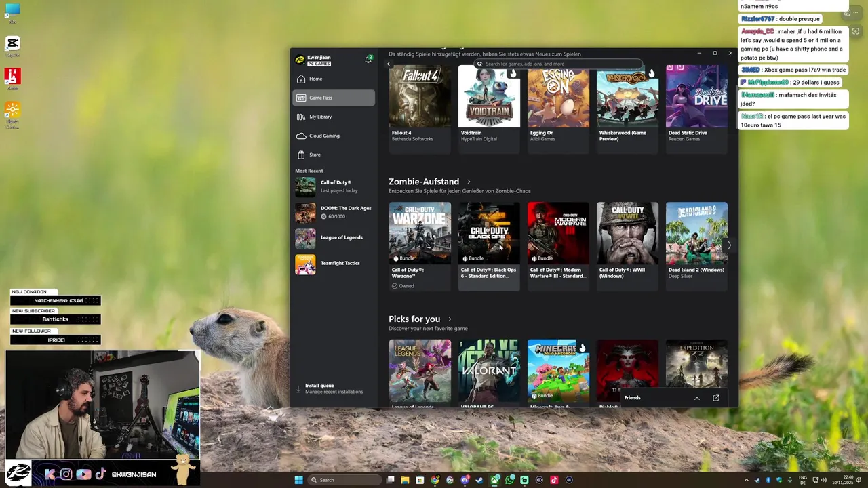Show next Zombie-Aufstand games with right arrow

(729, 245)
